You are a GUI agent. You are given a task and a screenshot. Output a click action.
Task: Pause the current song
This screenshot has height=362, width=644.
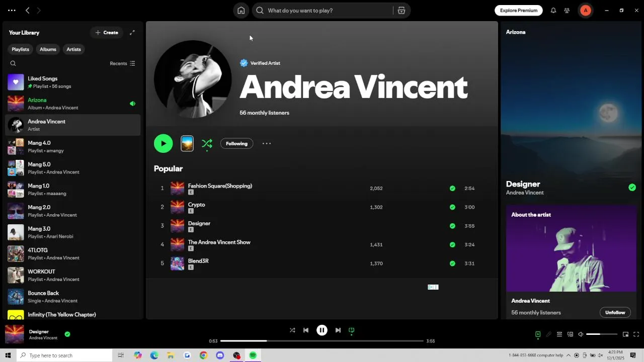(322, 330)
